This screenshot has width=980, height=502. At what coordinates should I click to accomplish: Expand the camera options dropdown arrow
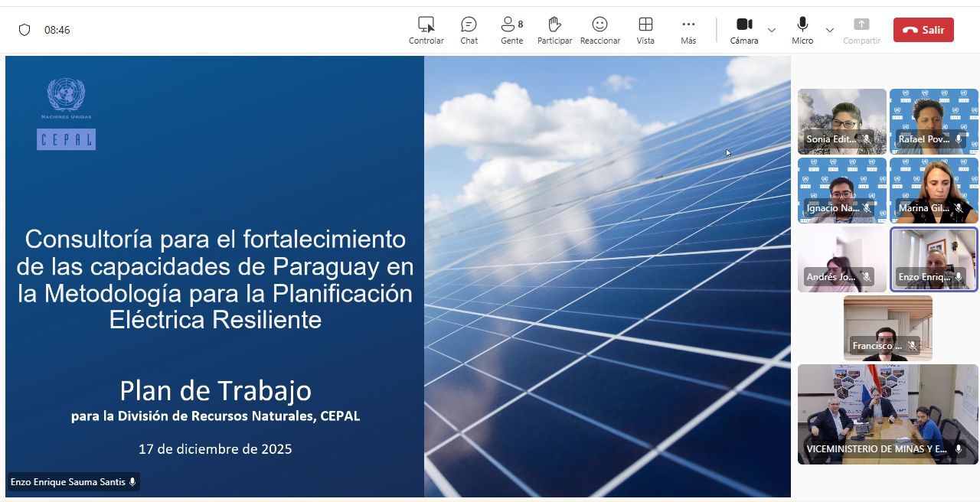[x=772, y=30]
